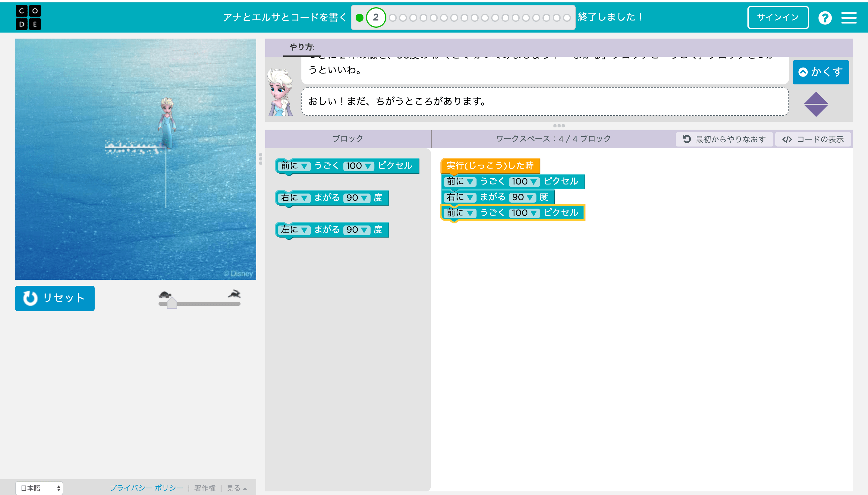Click the speed slider handle
This screenshot has height=495, width=868.
[x=172, y=303]
